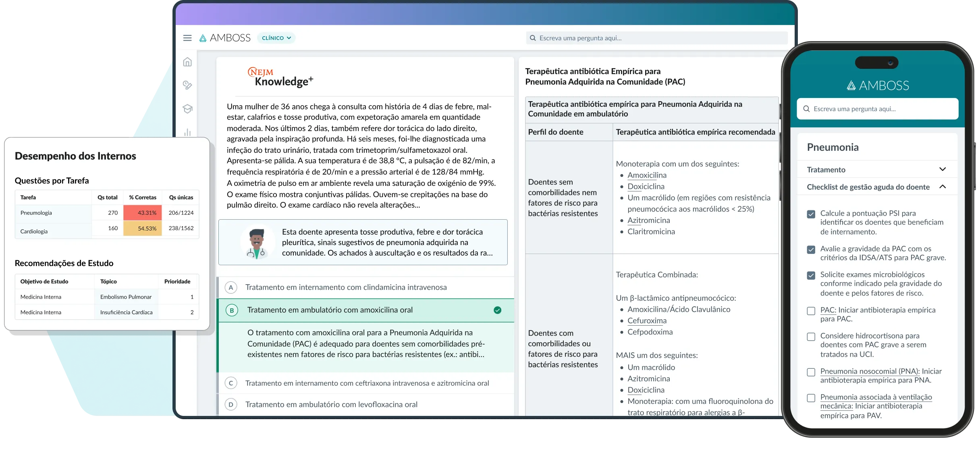Screen dimensions: 980x453
Task: Click the home icon in sidebar
Action: (x=187, y=62)
